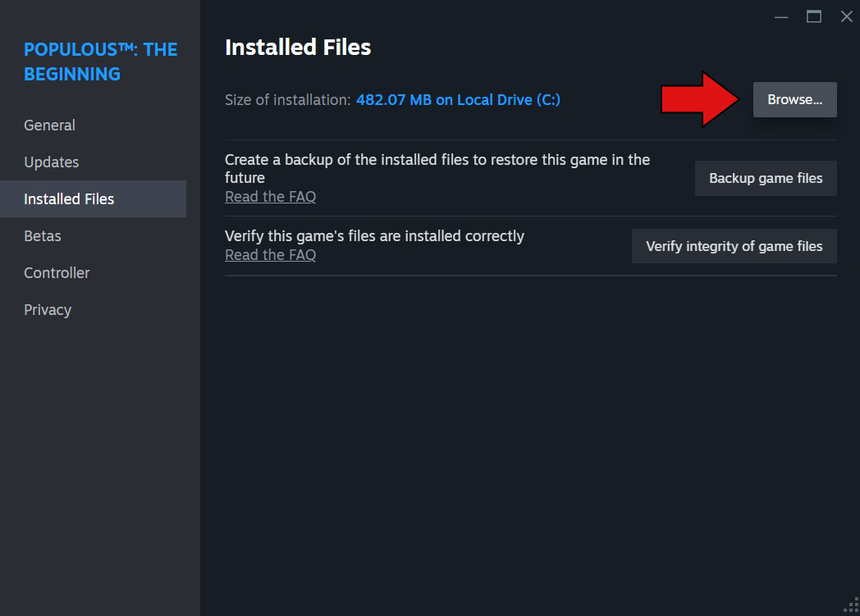Verify integrity of game files
The height and width of the screenshot is (616, 860).
[x=734, y=245]
